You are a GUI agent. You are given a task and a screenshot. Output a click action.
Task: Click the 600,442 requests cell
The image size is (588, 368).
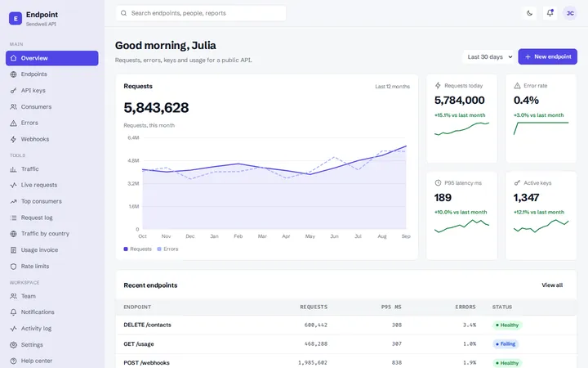tap(316, 325)
